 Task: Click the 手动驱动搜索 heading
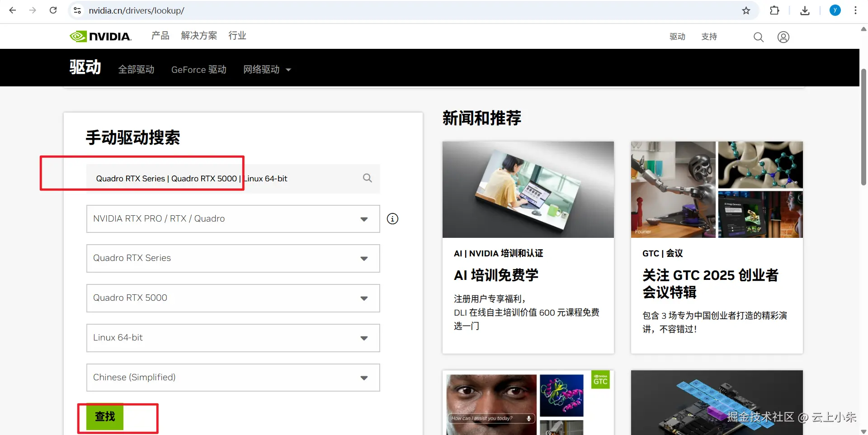[x=133, y=137]
